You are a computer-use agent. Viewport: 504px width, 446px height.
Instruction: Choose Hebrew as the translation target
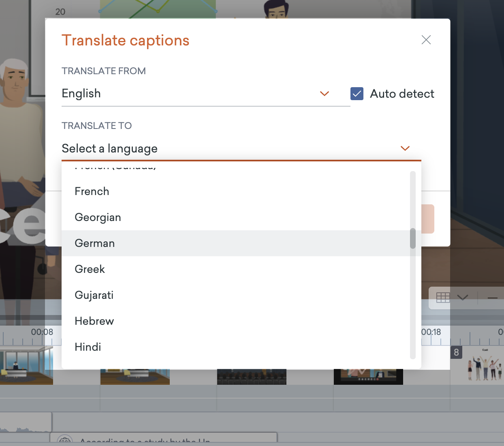(x=94, y=321)
